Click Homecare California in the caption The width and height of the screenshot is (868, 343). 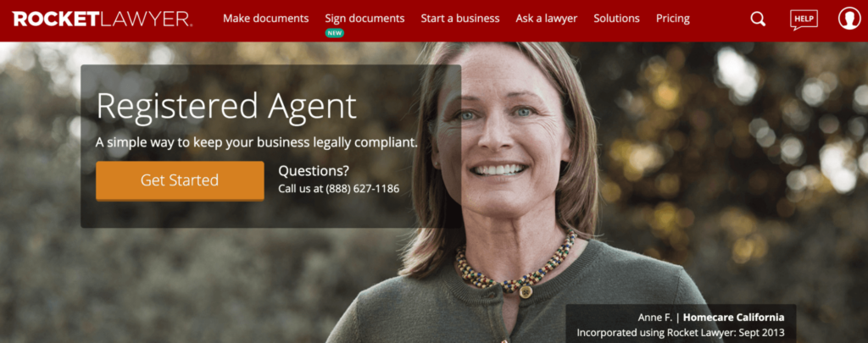(x=733, y=317)
